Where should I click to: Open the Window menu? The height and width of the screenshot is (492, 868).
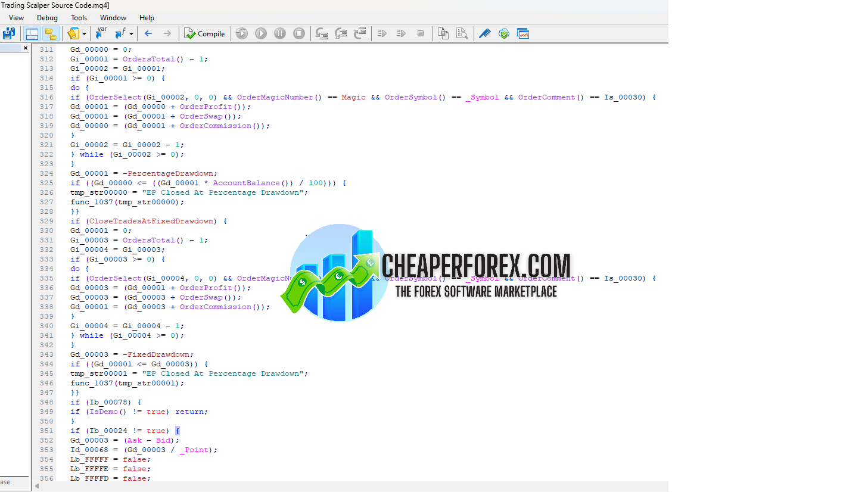113,18
